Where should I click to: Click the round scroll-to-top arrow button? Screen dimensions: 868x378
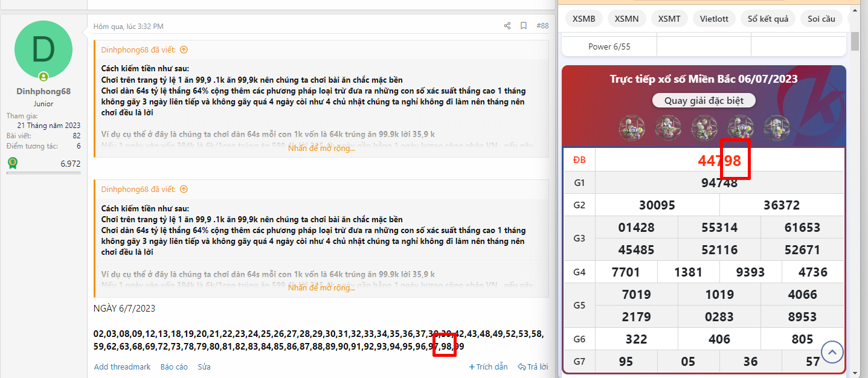click(x=832, y=351)
